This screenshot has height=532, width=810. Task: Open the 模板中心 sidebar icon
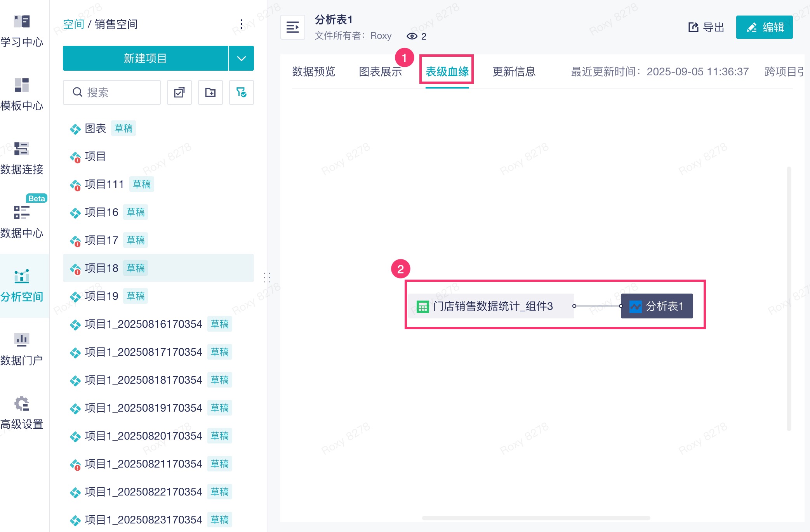[22, 85]
